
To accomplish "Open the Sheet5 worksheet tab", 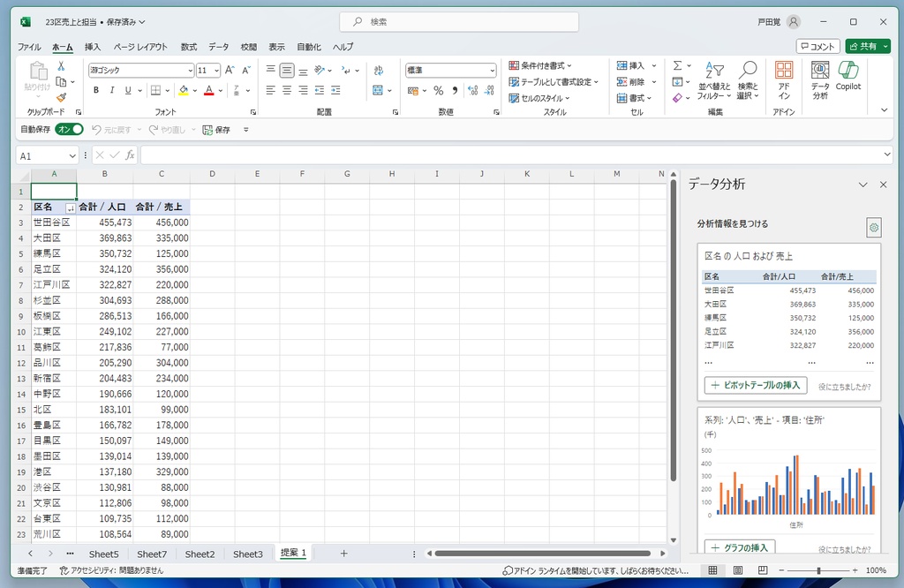I will tap(104, 554).
